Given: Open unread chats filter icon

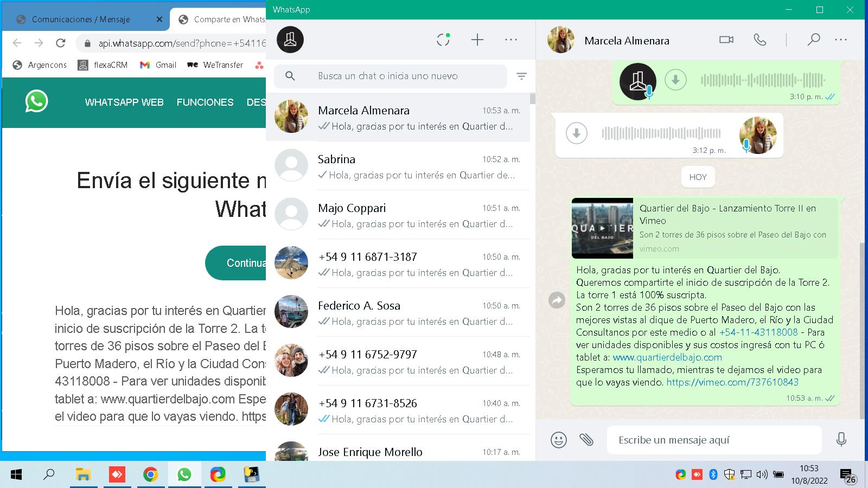Looking at the screenshot, I should tap(521, 76).
